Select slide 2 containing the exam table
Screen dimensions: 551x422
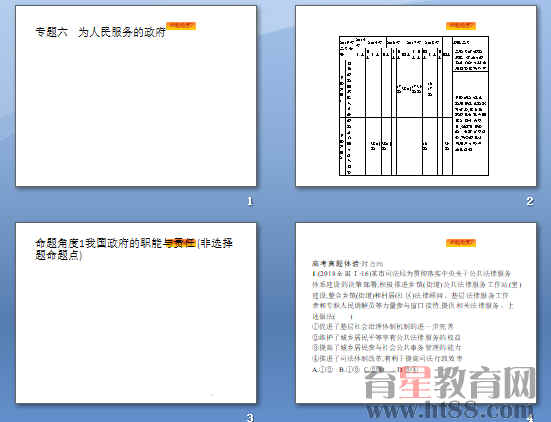tap(416, 96)
